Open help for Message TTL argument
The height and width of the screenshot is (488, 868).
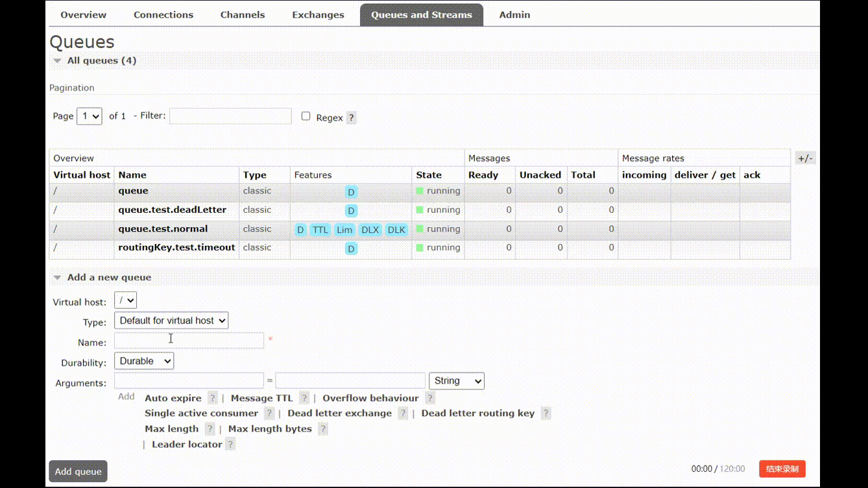[x=304, y=398]
